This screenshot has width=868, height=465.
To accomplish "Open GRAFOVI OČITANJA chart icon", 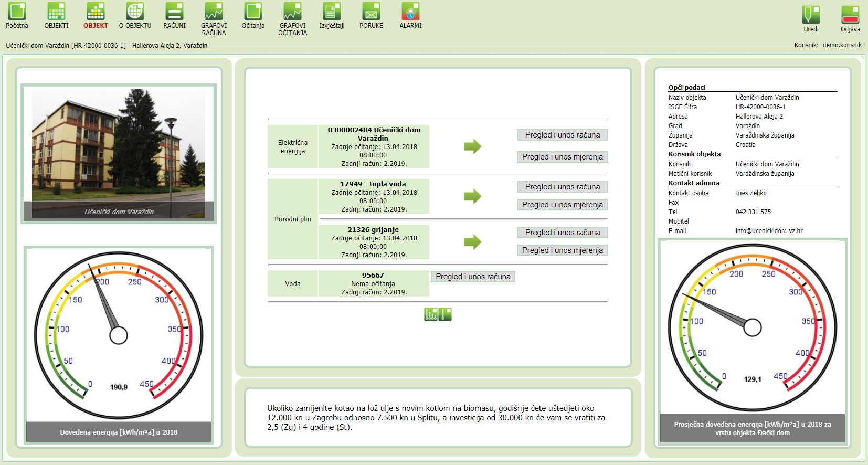I will point(292,12).
